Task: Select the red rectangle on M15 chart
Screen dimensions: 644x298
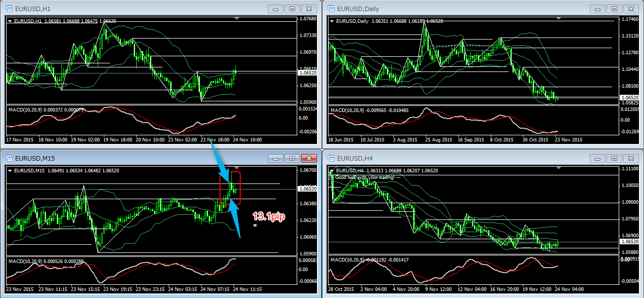Action: tap(239, 189)
